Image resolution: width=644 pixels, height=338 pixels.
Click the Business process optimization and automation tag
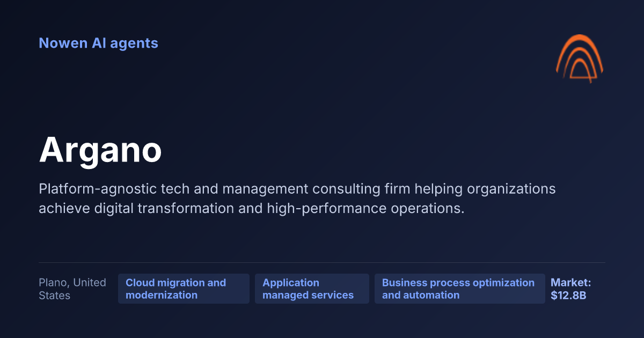(x=460, y=289)
